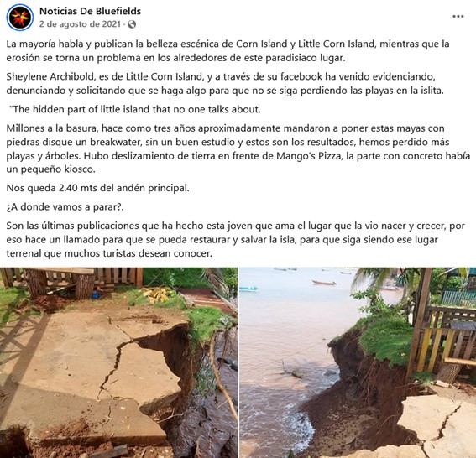Screen dimensions: 476x458
Task: Click the paragraph starting 'Son las últimas publicaciones'
Action: (x=236, y=240)
